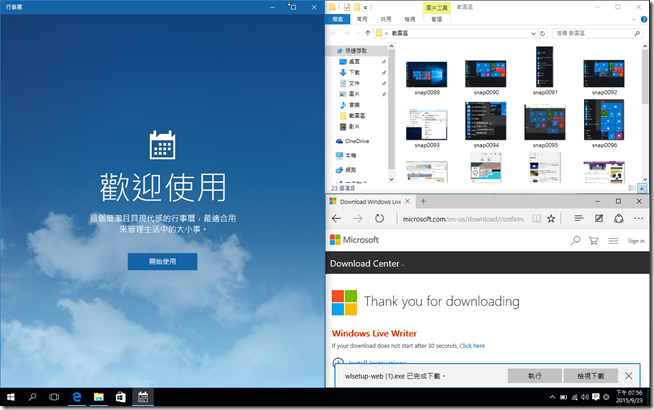
Task: Click the Edge back arrow
Action: click(336, 219)
